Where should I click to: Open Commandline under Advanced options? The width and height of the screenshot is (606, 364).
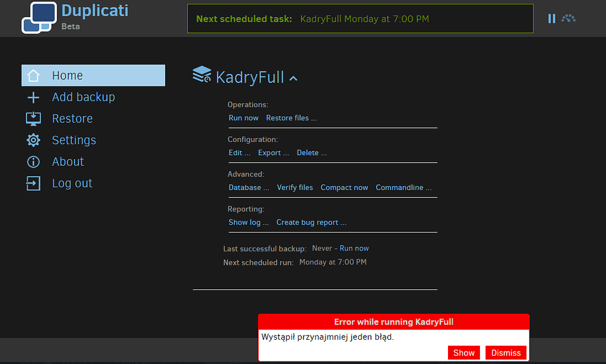tap(404, 187)
